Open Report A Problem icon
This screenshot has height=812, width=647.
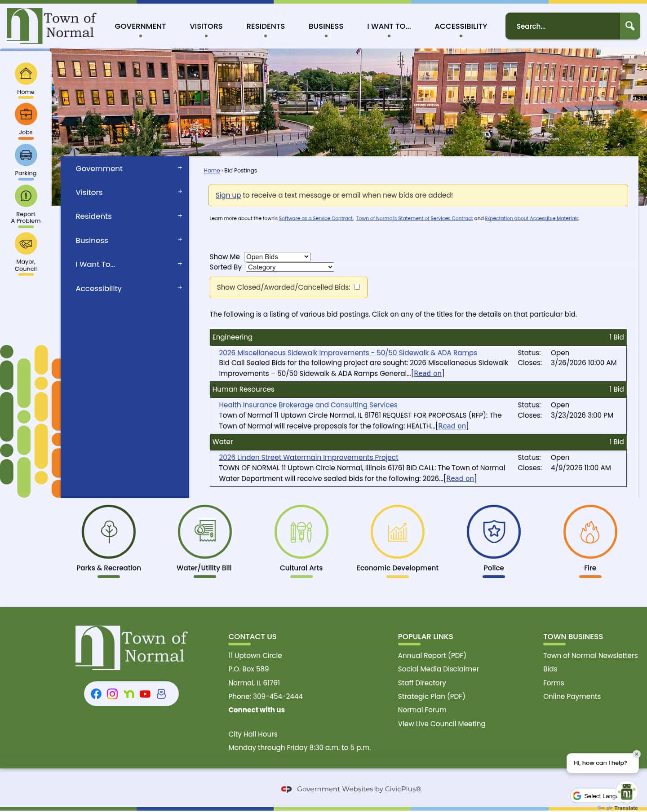click(26, 196)
